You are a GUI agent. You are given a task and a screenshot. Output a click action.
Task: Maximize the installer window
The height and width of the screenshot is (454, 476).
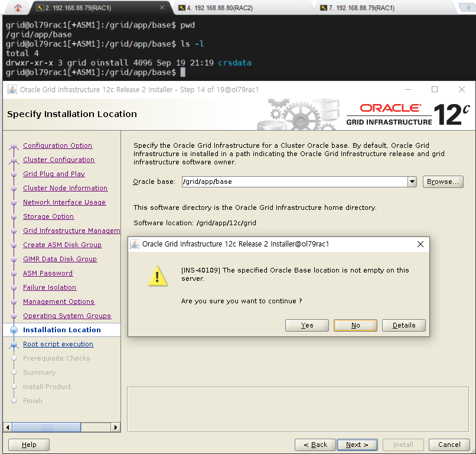[435, 89]
